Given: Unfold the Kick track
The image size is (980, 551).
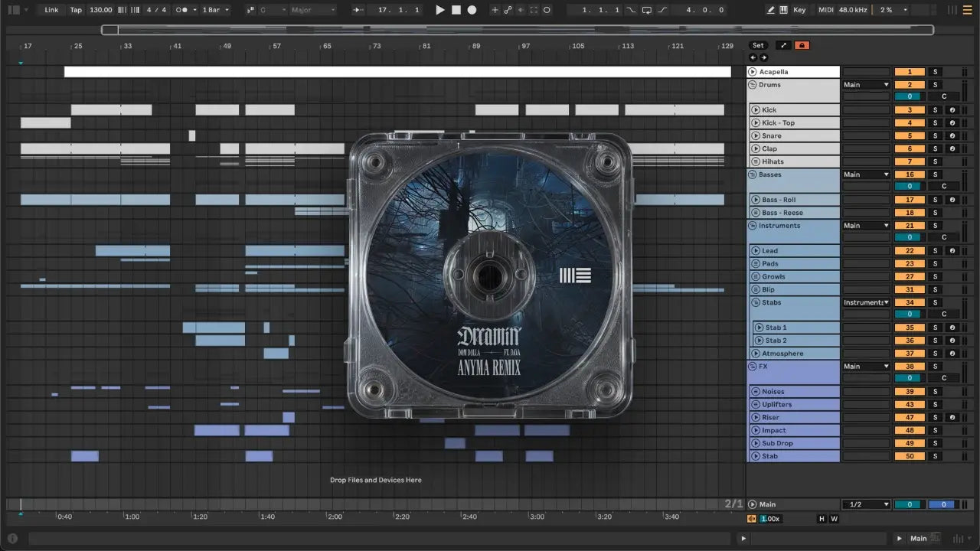Looking at the screenshot, I should click(756, 110).
